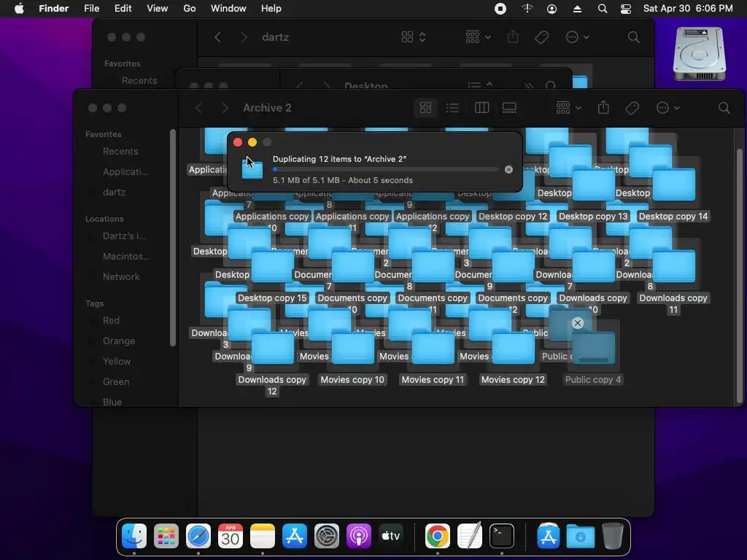747x560 pixels.
Task: Select the Orange tag in sidebar
Action: [119, 341]
